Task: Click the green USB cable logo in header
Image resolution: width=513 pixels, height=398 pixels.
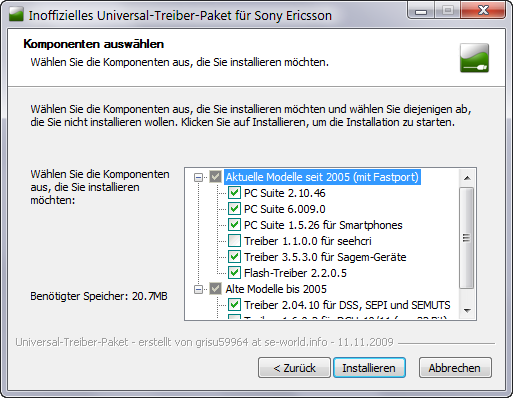Action: 474,58
